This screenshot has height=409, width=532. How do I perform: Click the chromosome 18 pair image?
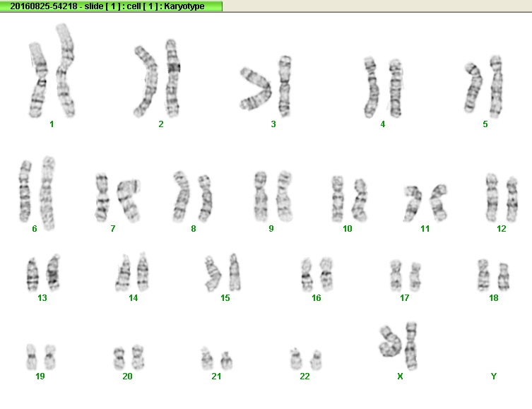point(494,275)
